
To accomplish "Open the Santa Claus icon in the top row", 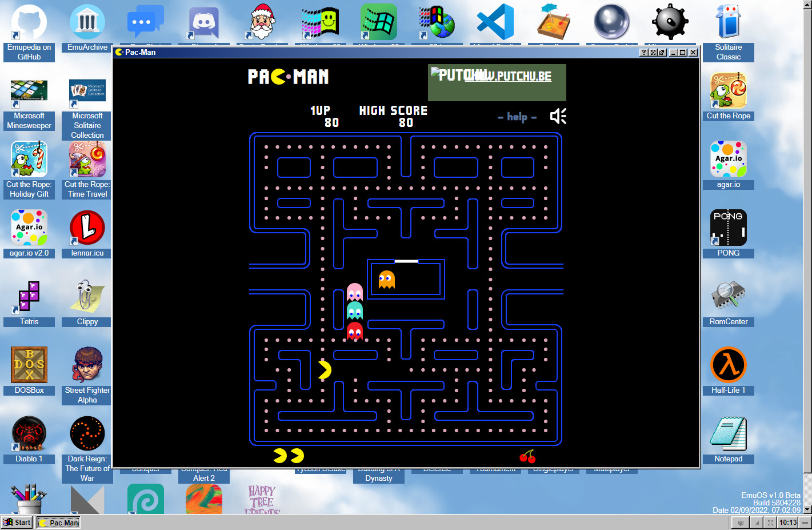I will 262,22.
